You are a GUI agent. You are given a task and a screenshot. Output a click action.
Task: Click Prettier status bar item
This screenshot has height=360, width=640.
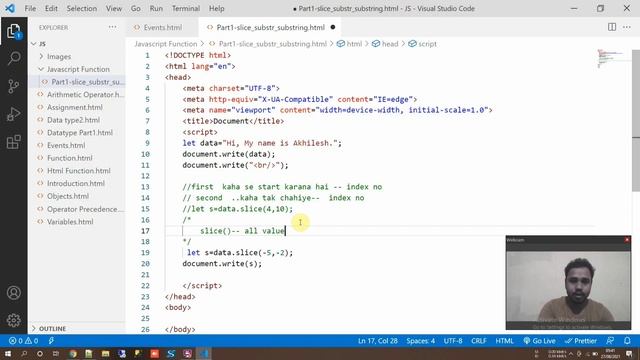(581, 341)
